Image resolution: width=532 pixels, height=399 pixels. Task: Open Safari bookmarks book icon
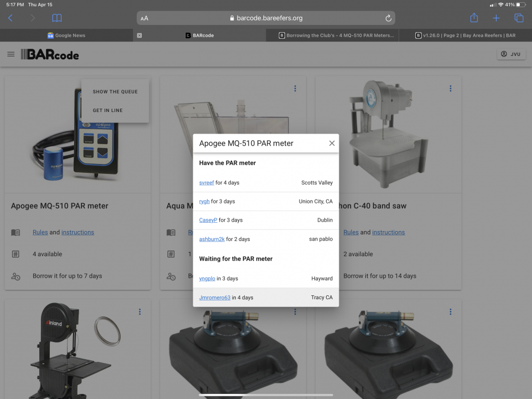[x=56, y=18]
